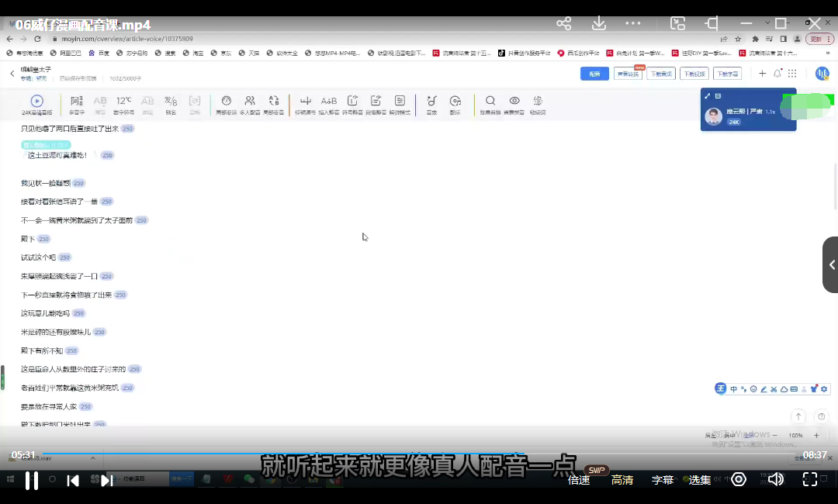Select the 符号静音 symbol silence tool
Screen dimensions: 838x504
point(352,105)
